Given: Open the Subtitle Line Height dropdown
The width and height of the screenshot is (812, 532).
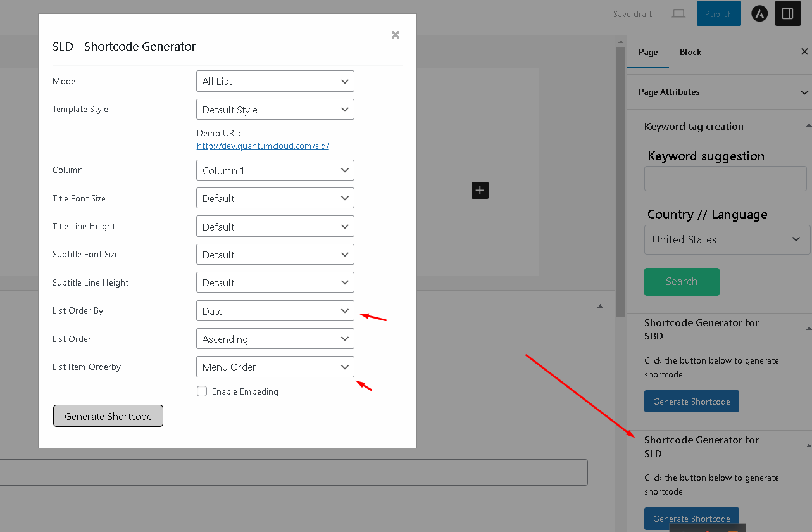Looking at the screenshot, I should tap(275, 282).
